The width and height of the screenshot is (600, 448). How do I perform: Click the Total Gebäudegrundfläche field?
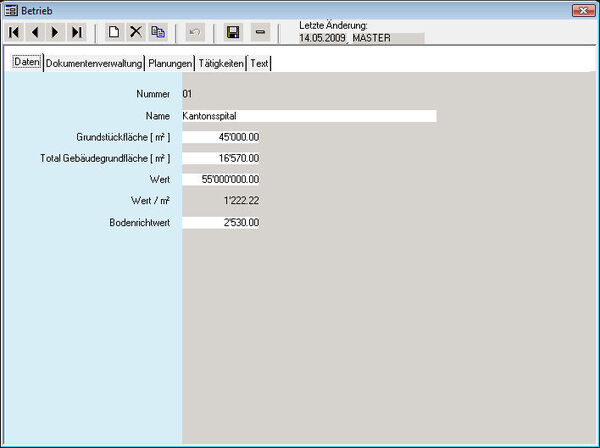[x=221, y=158]
